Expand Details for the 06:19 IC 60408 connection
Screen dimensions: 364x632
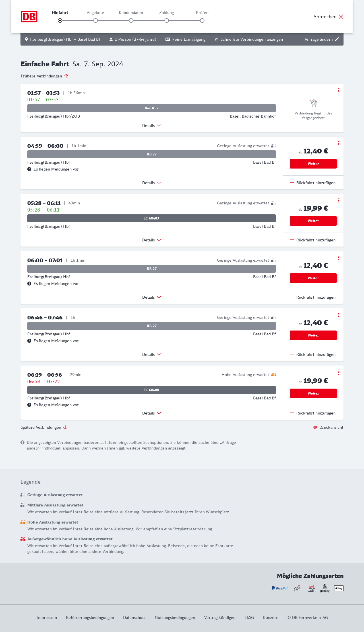(152, 413)
